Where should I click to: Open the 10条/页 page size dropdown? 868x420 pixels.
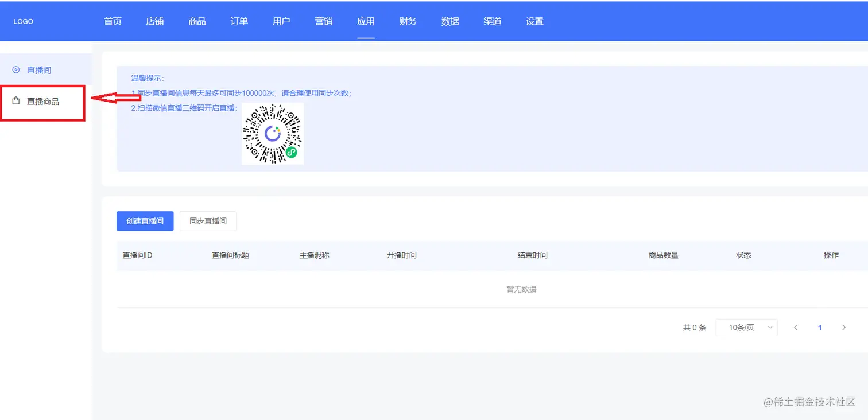746,328
